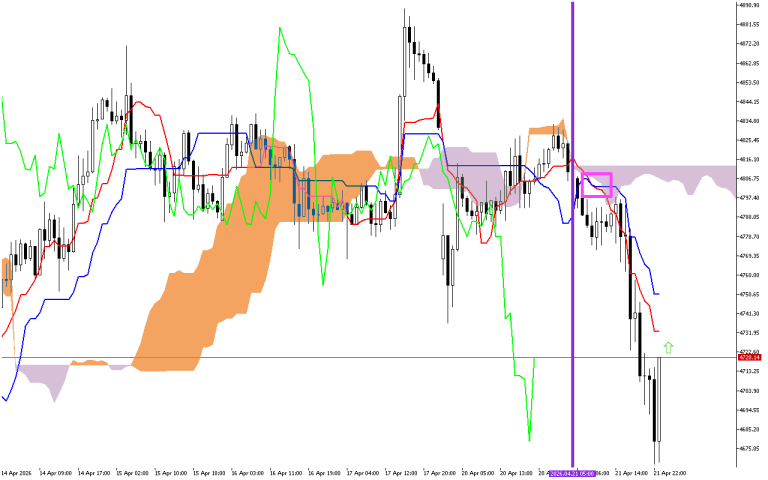The image size is (768, 480).
Task: Click the 16 Apr 11:00 time axis label
Action: 286,473
